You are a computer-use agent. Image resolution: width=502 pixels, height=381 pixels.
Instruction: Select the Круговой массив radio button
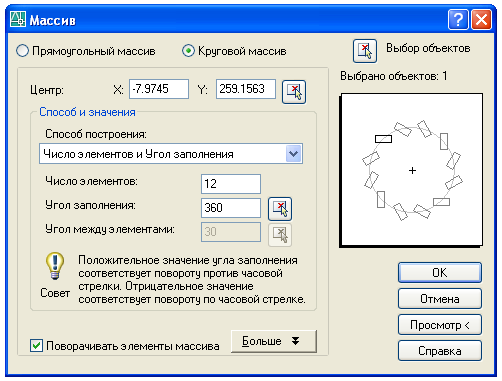[188, 51]
